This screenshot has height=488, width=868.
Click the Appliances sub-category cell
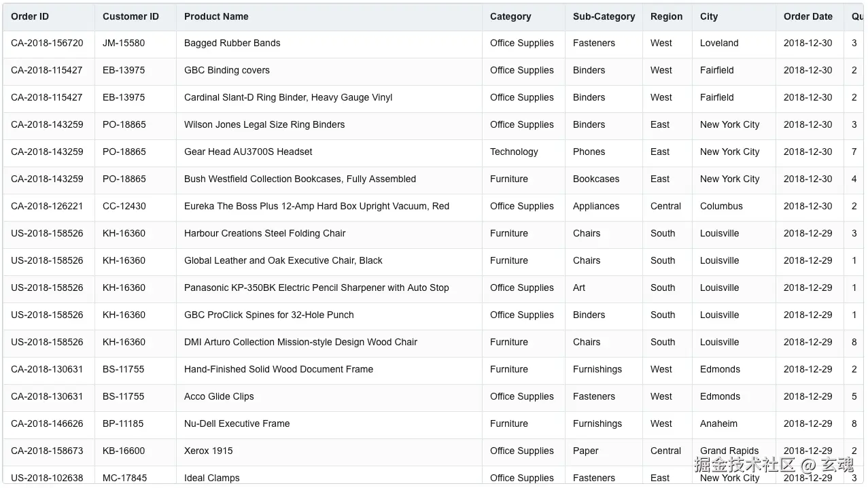(596, 206)
